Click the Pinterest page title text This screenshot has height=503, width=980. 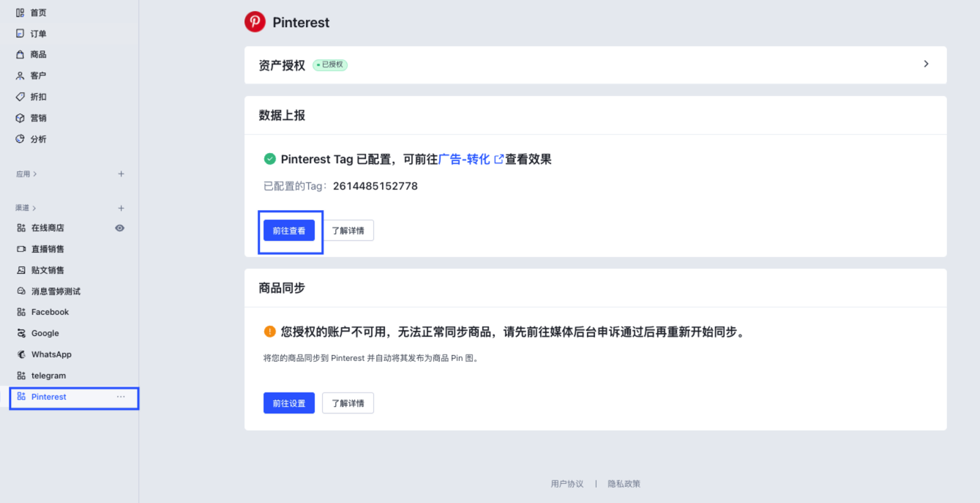coord(301,23)
